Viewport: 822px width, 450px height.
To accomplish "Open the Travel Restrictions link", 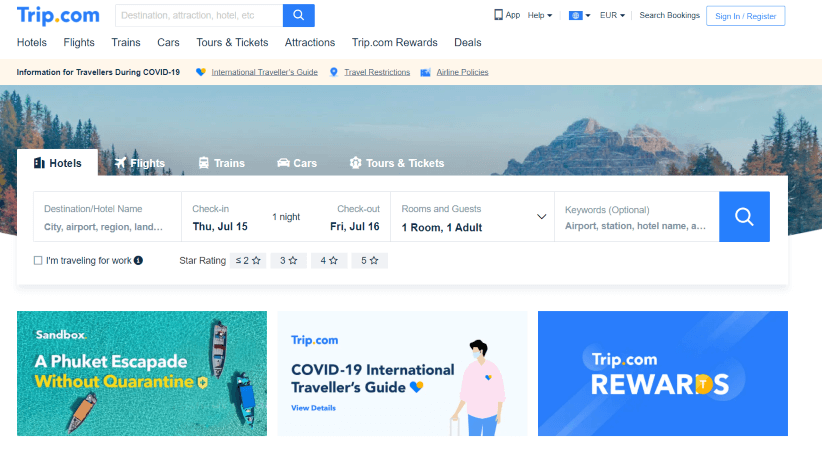I will [377, 72].
